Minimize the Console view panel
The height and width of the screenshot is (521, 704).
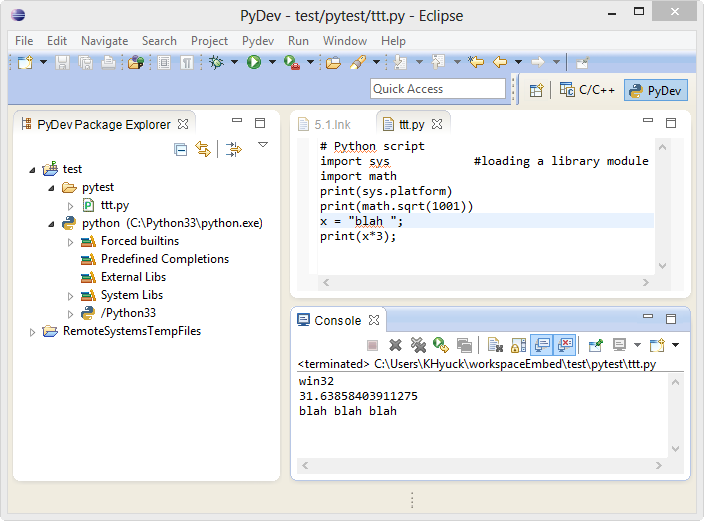(x=648, y=317)
